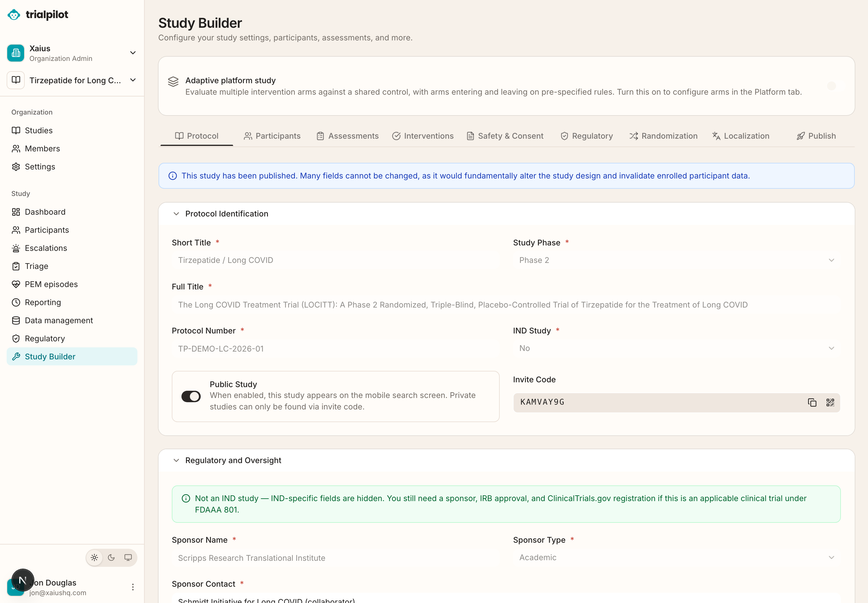Expand the Xaius organization switcher
The width and height of the screenshot is (868, 603).
[x=133, y=52]
